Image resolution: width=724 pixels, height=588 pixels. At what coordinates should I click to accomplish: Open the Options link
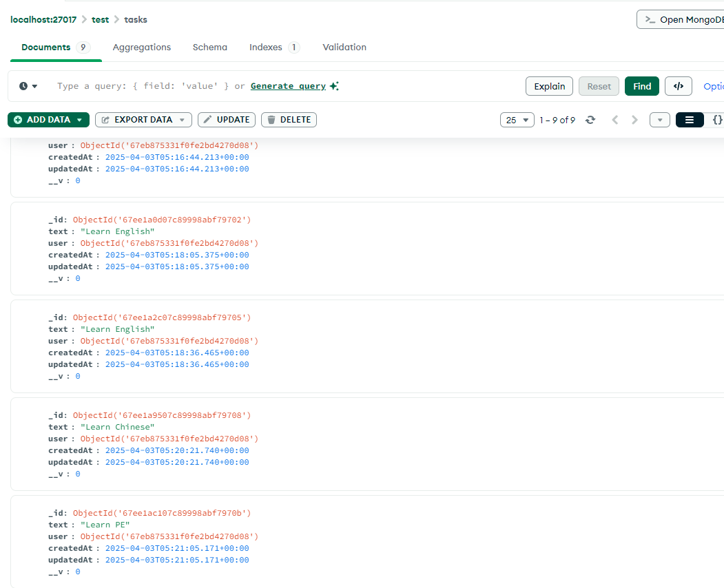point(714,86)
